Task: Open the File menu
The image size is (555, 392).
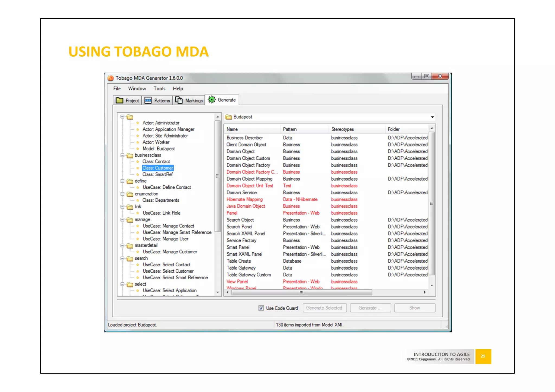Action: tap(117, 89)
